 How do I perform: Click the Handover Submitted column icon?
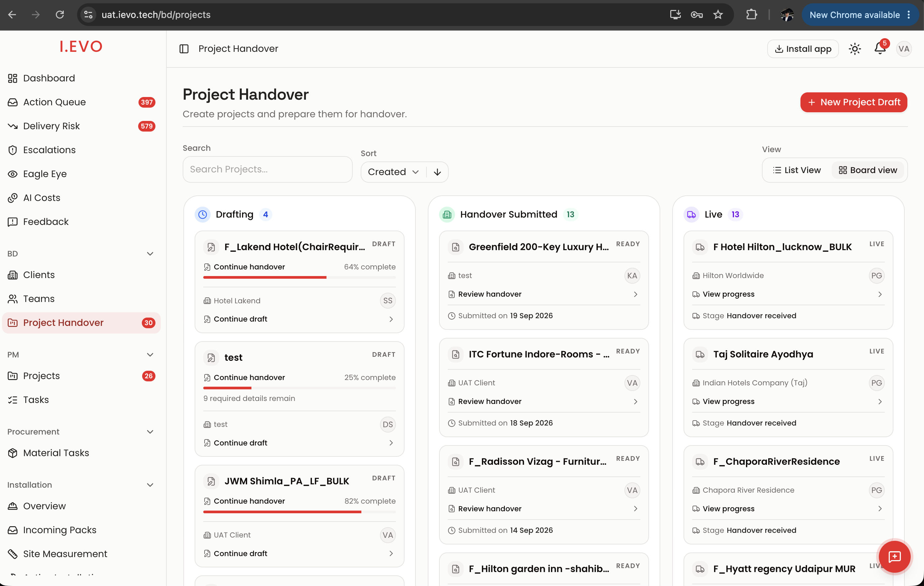(447, 215)
